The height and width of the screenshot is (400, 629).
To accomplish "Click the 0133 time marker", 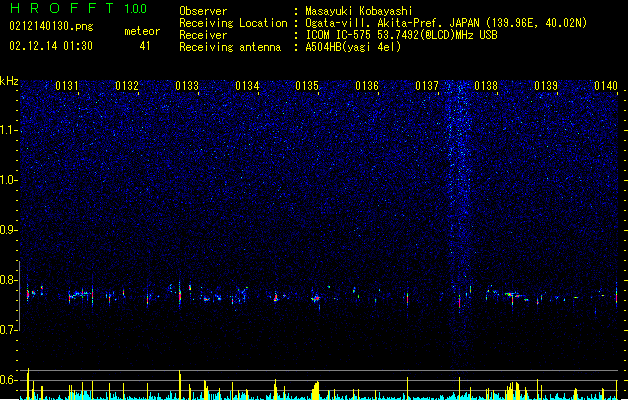I will tap(187, 86).
